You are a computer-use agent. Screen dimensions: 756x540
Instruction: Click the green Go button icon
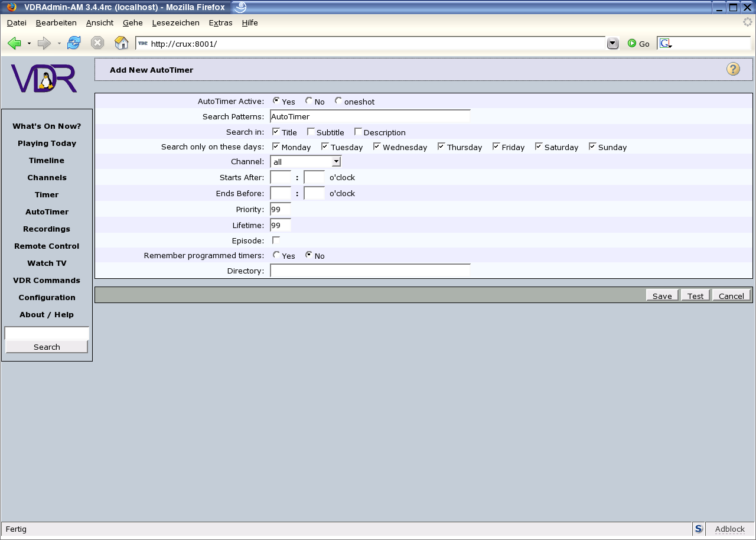[632, 44]
